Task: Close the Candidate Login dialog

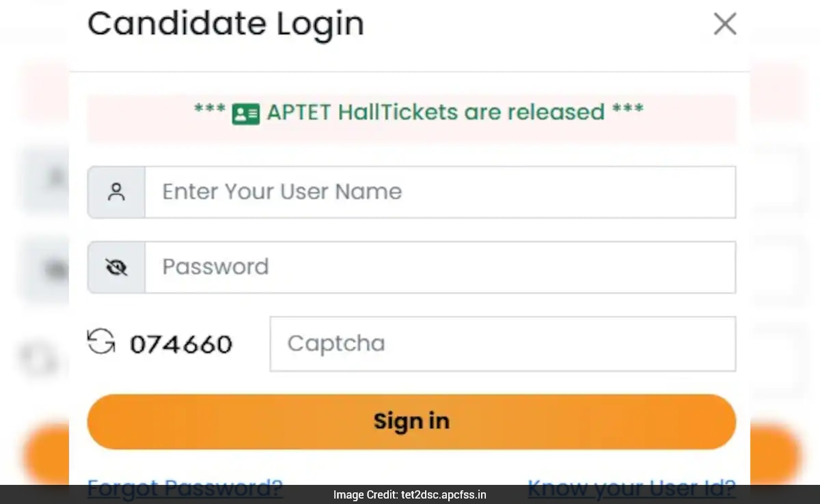Action: click(725, 25)
